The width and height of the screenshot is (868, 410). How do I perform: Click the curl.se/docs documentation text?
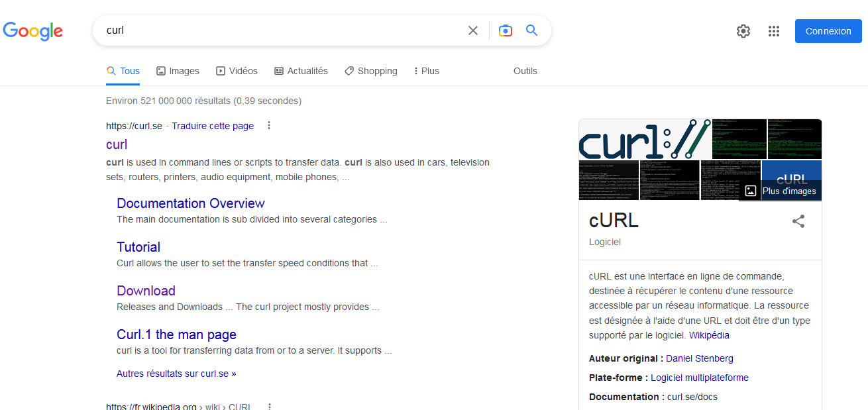692,397
